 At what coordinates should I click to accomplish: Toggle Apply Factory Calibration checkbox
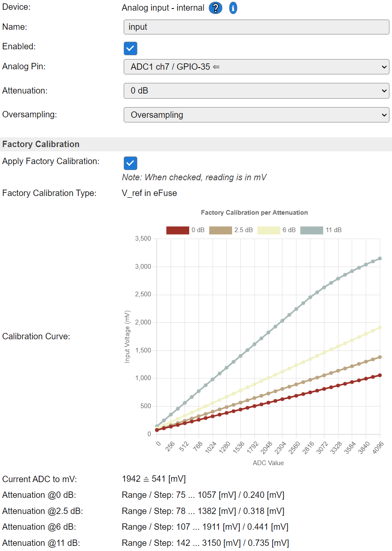pyautogui.click(x=131, y=163)
